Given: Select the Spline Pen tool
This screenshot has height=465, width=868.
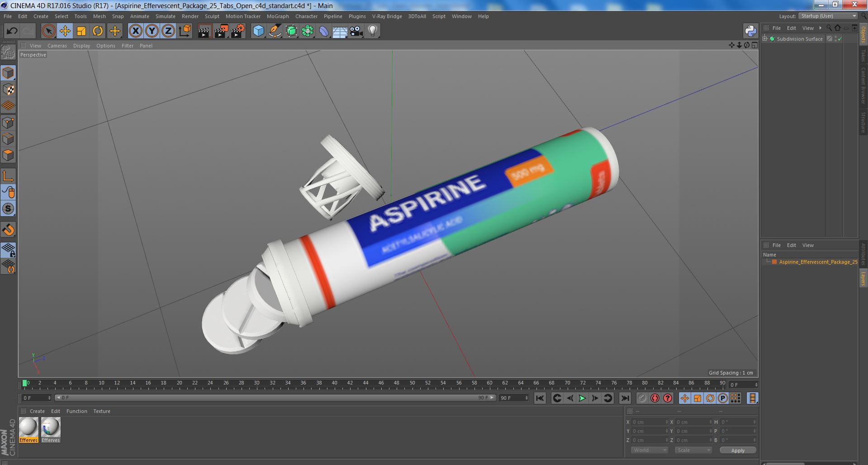Looking at the screenshot, I should (x=275, y=31).
